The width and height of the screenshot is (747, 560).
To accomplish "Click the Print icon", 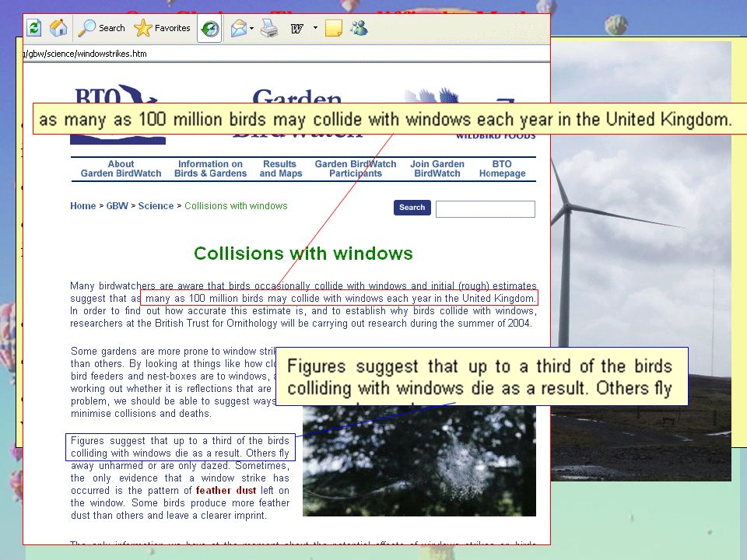I will [269, 29].
